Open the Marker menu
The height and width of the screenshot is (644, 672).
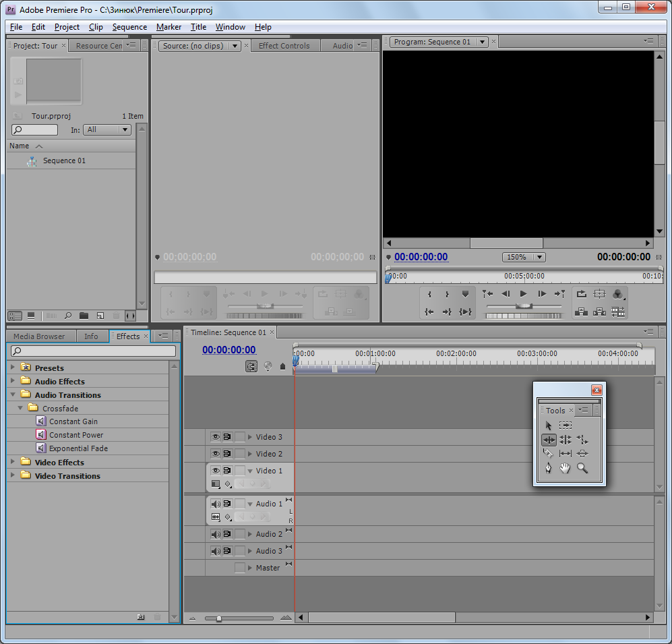click(169, 27)
